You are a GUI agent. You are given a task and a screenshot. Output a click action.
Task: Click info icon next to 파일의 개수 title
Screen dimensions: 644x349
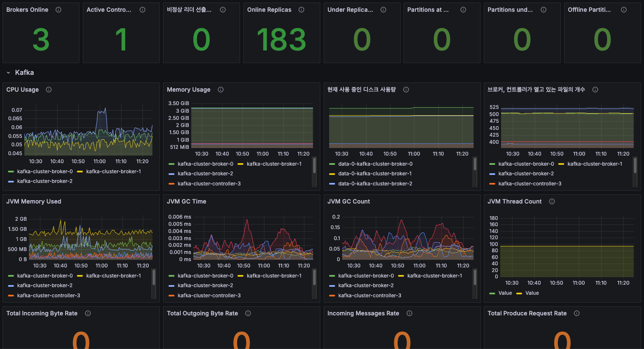pyautogui.click(x=595, y=90)
